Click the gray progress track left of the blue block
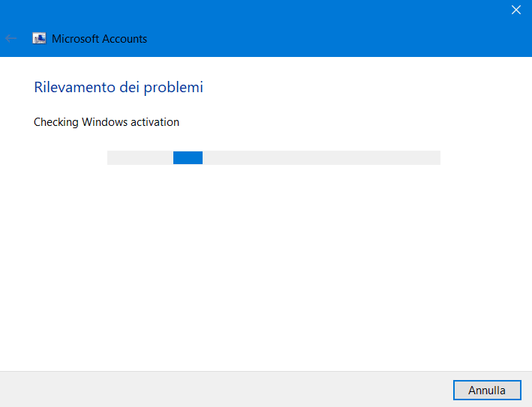The width and height of the screenshot is (532, 407). (x=140, y=157)
